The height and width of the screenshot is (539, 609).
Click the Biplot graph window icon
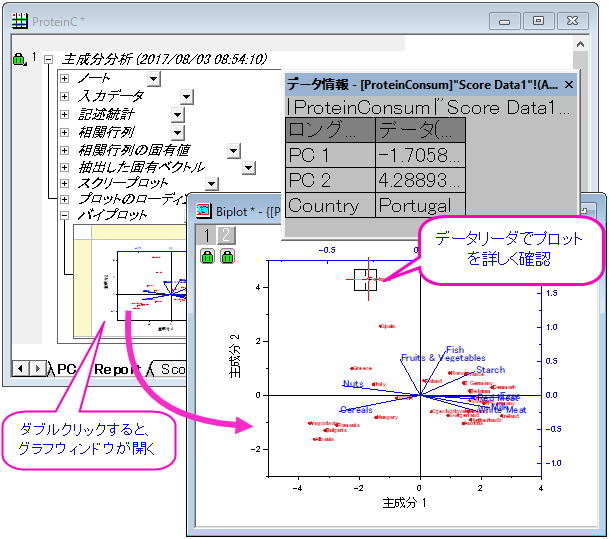coord(204,211)
